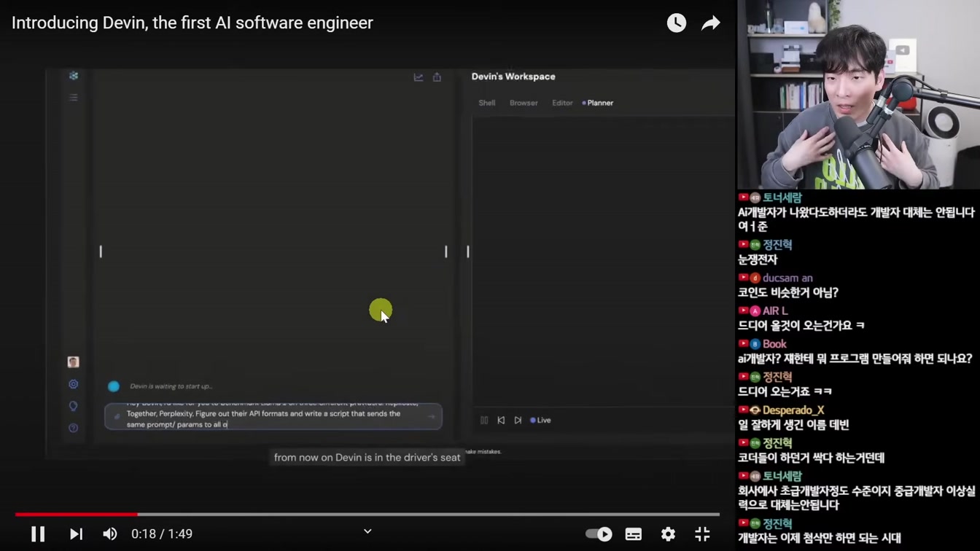Toggle subtitles/closed captions icon

point(634,534)
